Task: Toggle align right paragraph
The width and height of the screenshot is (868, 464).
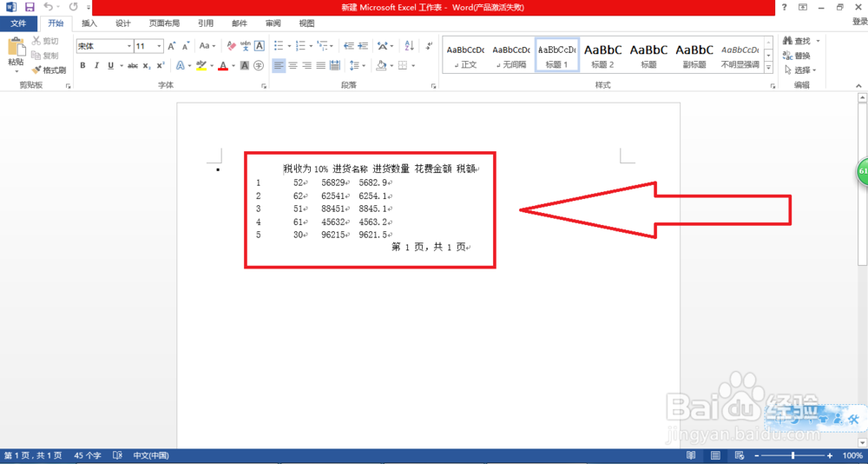Action: (x=306, y=65)
